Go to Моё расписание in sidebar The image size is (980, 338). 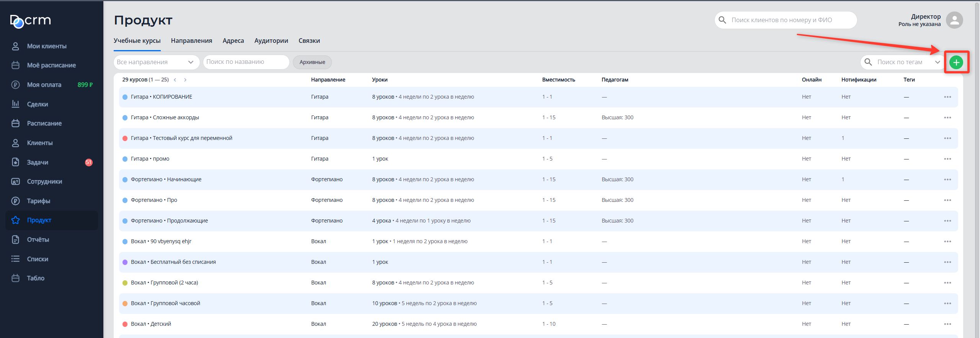coord(51,65)
